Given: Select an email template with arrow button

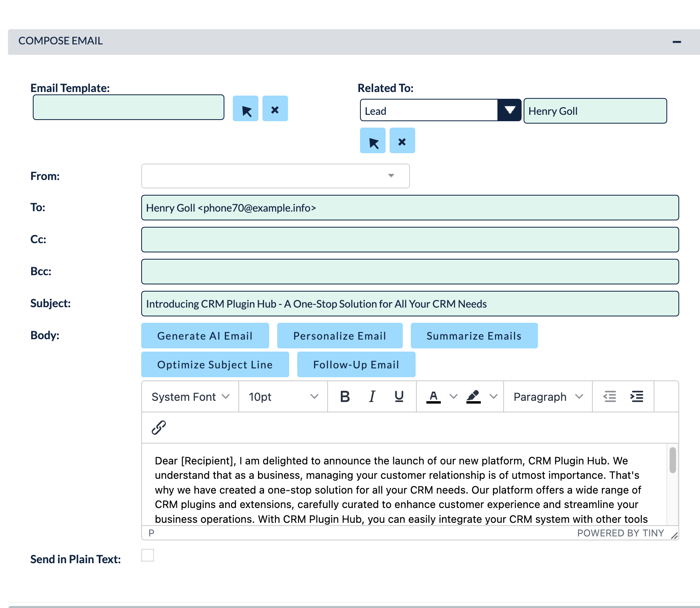Looking at the screenshot, I should (246, 108).
